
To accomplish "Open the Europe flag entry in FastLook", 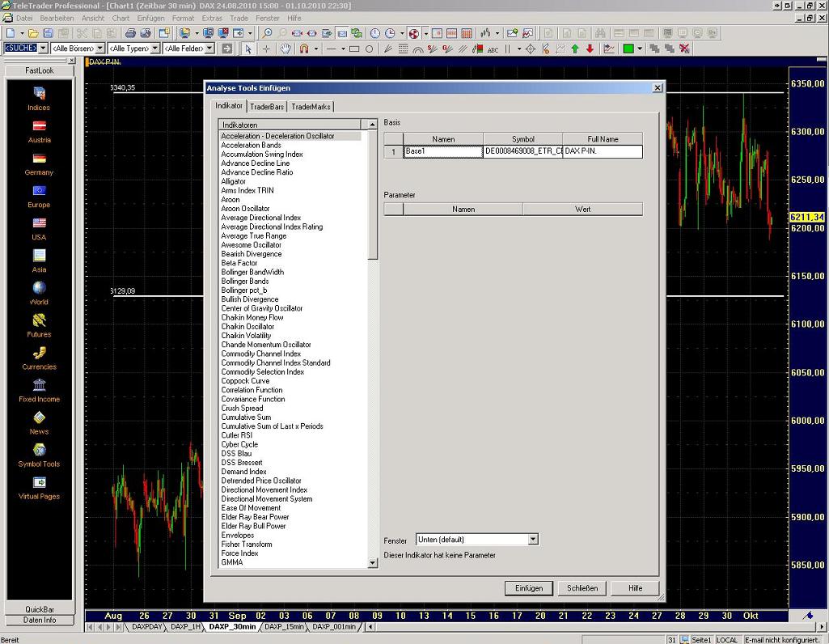I will pyautogui.click(x=39, y=196).
